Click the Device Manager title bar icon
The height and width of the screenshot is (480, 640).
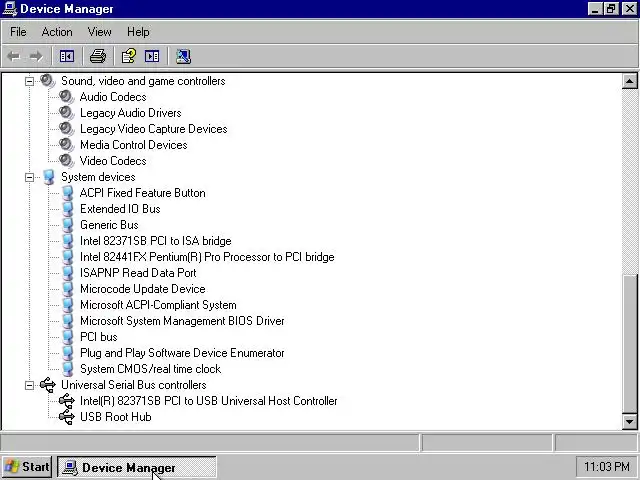click(x=10, y=9)
